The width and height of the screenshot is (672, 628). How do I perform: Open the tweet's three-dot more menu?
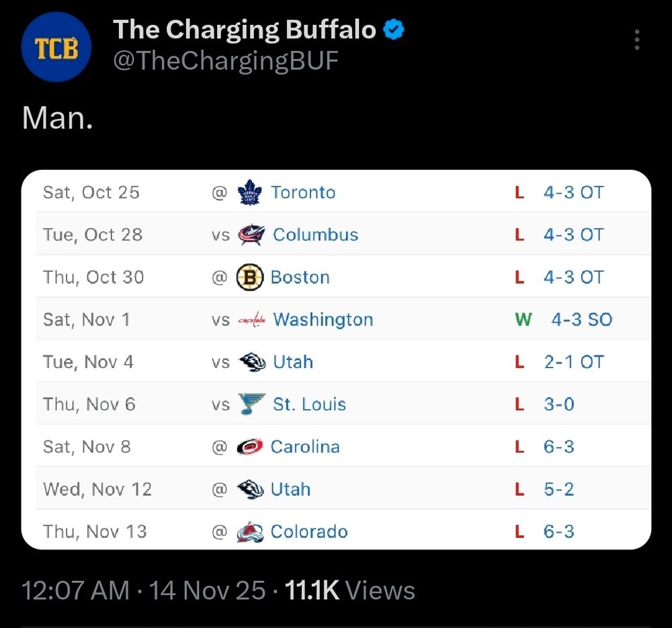(636, 40)
